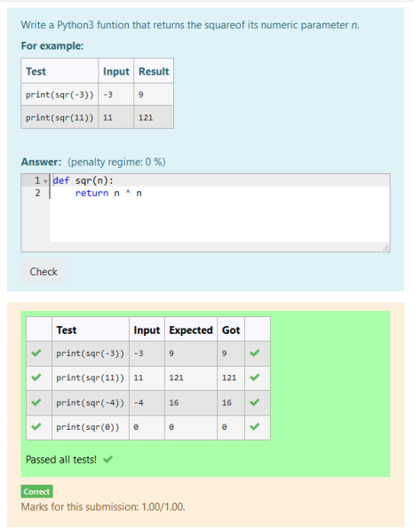The image size is (414, 532).
Task: Click results cell print(sqr(-4))
Action: 91,402
